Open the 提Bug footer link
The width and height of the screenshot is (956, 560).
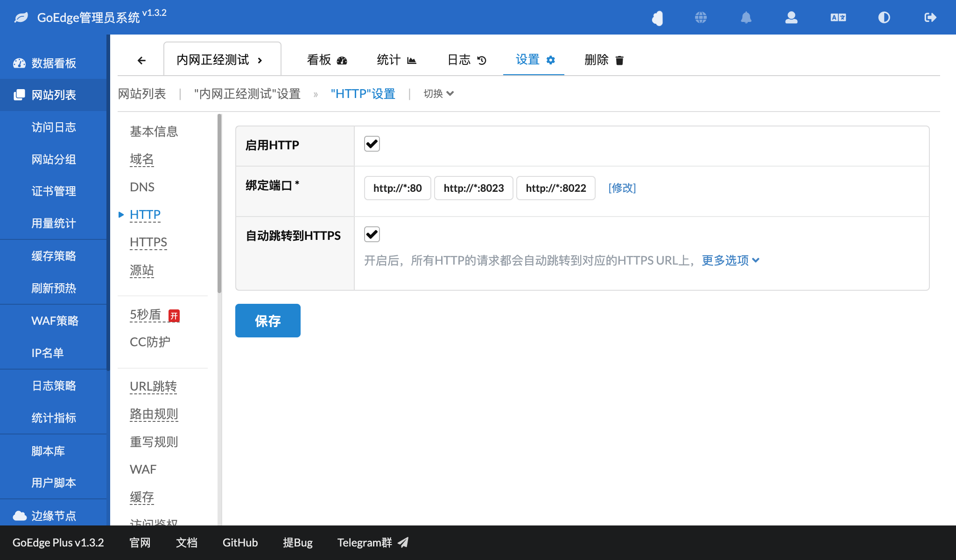click(x=298, y=543)
